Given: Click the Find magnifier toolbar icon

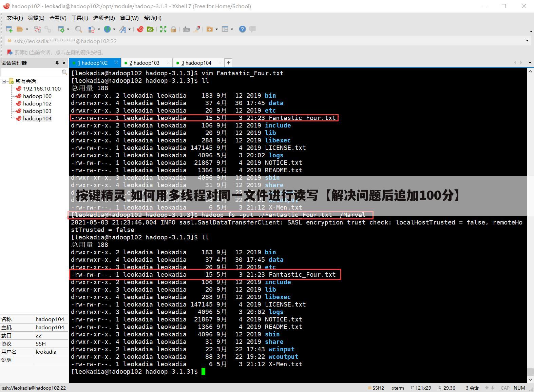Looking at the screenshot, I should (x=78, y=29).
